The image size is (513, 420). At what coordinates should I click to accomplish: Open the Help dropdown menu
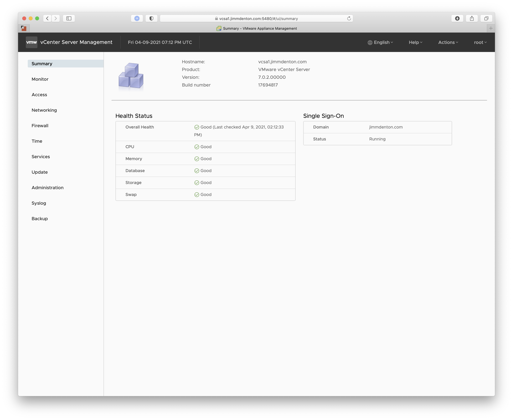[x=416, y=42]
